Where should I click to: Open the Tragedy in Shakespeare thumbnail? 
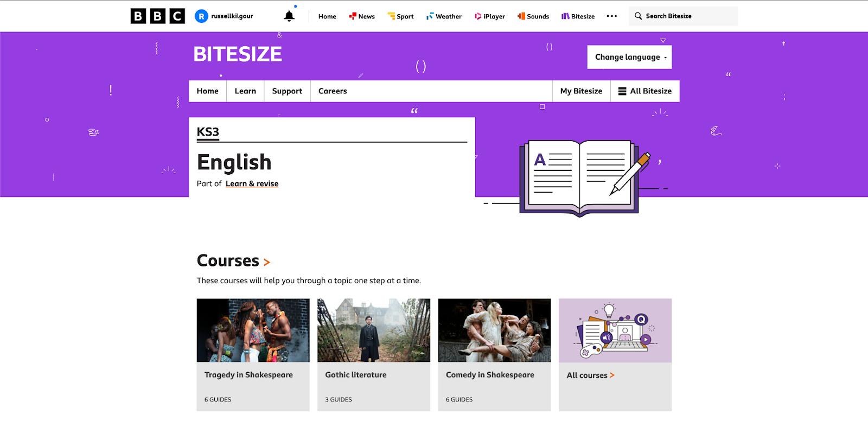click(253, 330)
